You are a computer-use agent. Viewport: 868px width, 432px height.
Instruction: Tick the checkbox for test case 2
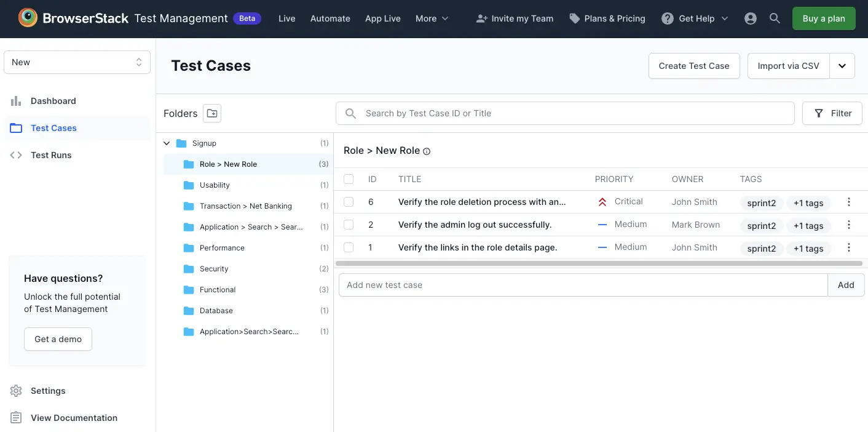349,225
